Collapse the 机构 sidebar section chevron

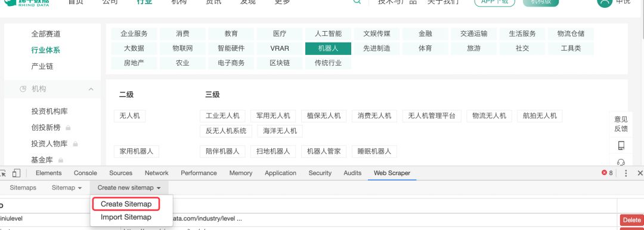[x=91, y=89]
